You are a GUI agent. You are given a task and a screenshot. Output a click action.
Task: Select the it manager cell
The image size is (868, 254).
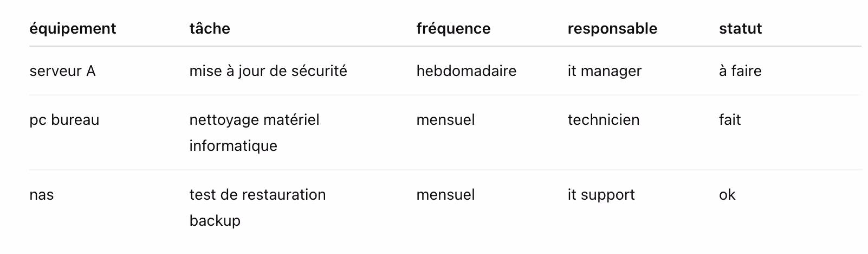point(604,71)
